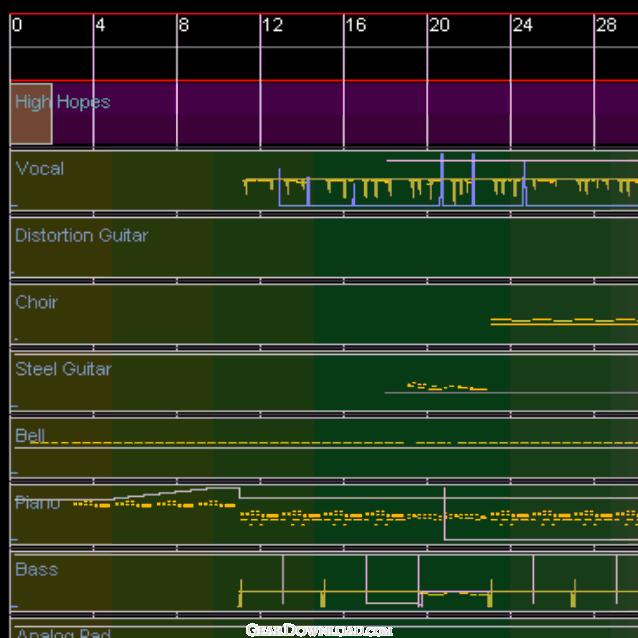This screenshot has width=638, height=638.
Task: Select the Piano track label
Action: pyautogui.click(x=37, y=503)
